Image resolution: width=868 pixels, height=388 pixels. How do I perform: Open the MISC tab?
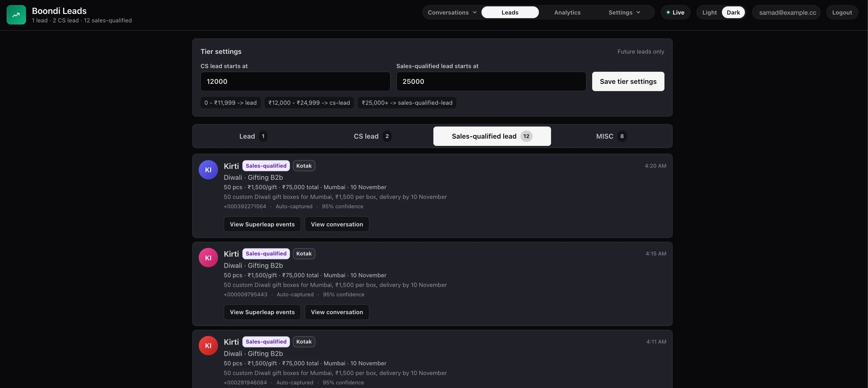tap(611, 136)
